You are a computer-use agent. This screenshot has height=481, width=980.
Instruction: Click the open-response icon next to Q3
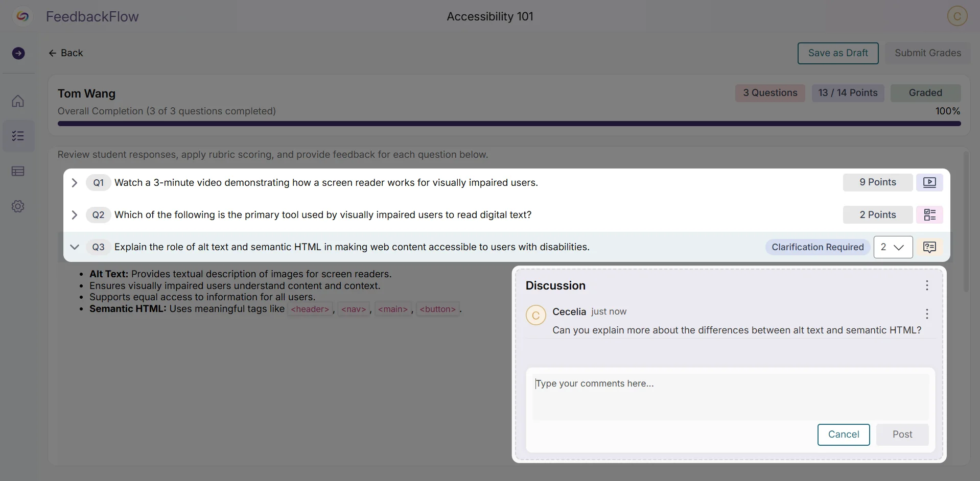pos(930,247)
